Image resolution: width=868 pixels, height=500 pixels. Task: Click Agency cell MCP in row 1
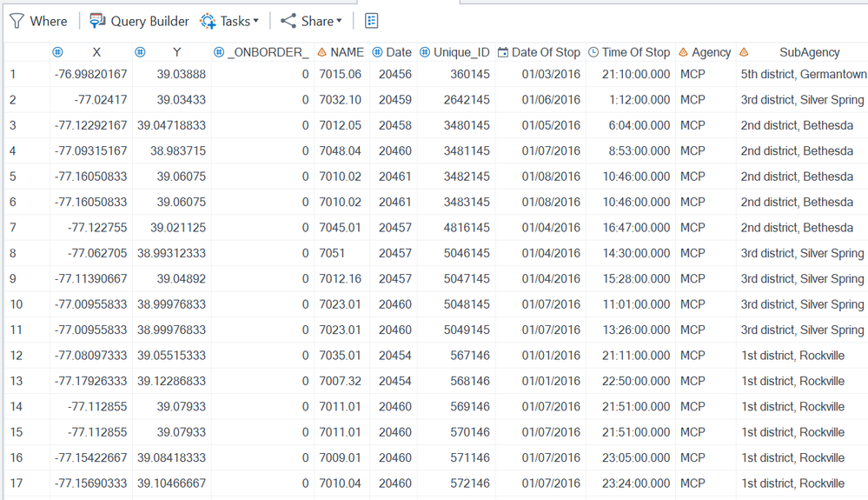[692, 74]
